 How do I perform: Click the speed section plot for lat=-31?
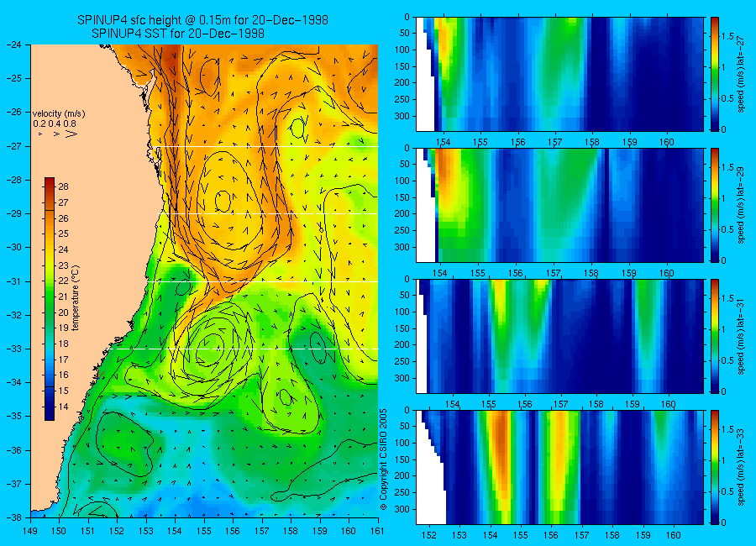(559, 337)
